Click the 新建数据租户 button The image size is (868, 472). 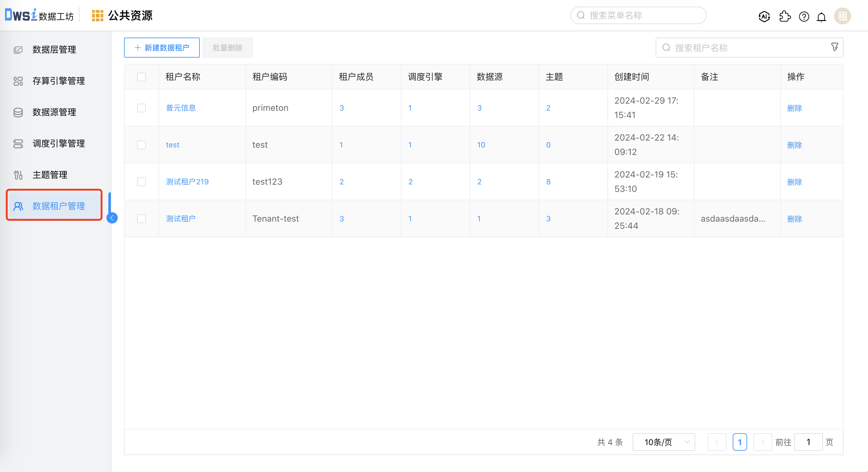(x=162, y=48)
